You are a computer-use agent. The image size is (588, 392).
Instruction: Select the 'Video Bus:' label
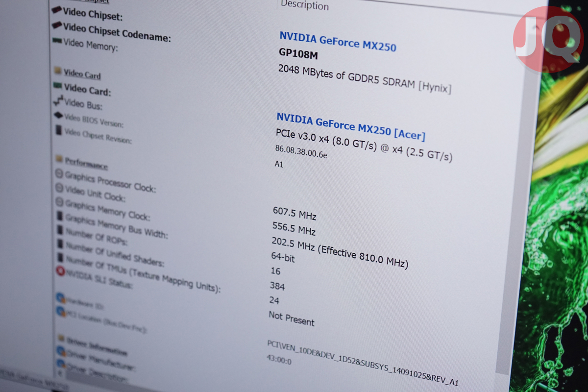tap(84, 104)
